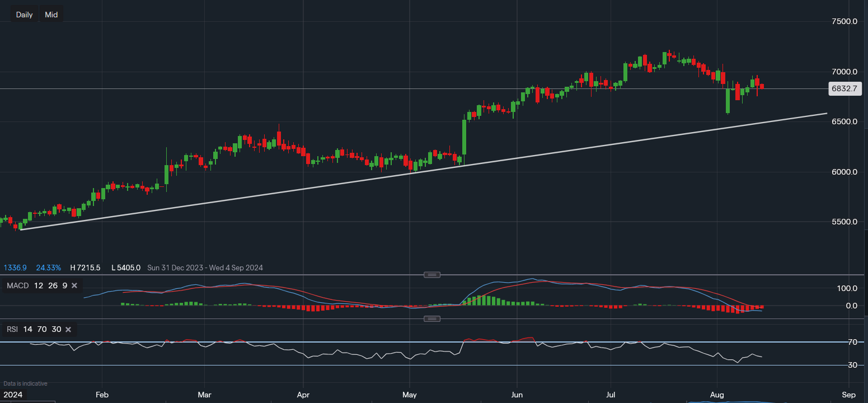Open the Daily timeframe selector
868x403 pixels.
click(x=24, y=15)
